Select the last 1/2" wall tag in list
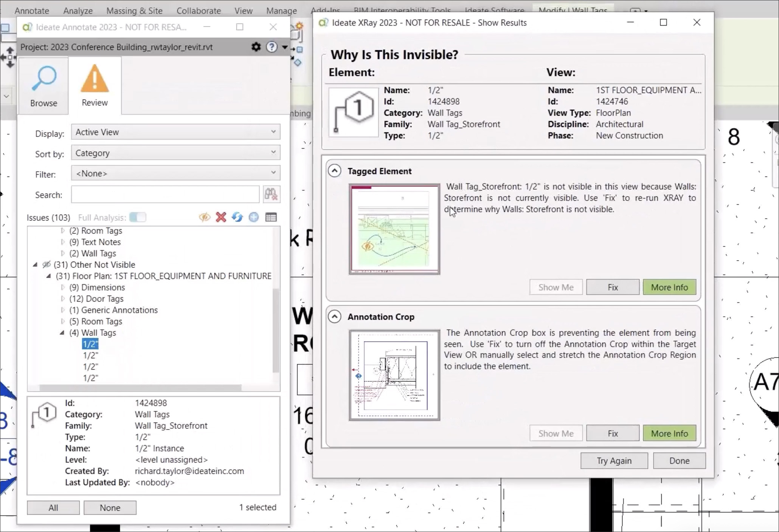779x532 pixels. (x=90, y=378)
